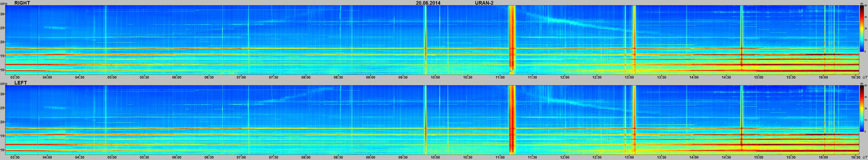Click the 16:00 tick label under the RIGHT panel
Image resolution: width=868 pixels, height=160 pixels.
(x=823, y=77)
